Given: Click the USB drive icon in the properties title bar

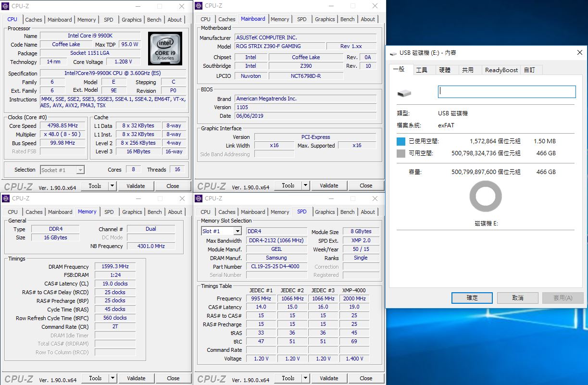Looking at the screenshot, I should coord(393,53).
